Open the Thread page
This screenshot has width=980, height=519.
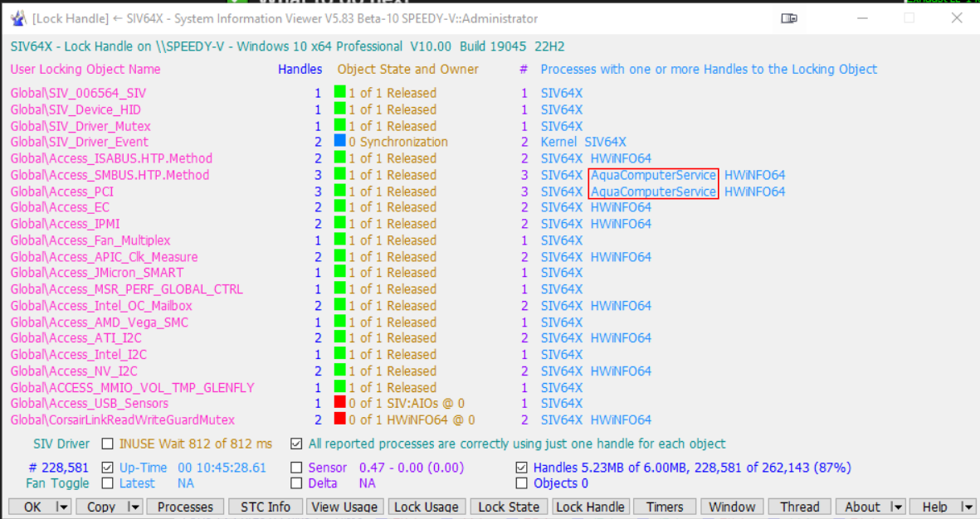click(x=799, y=507)
